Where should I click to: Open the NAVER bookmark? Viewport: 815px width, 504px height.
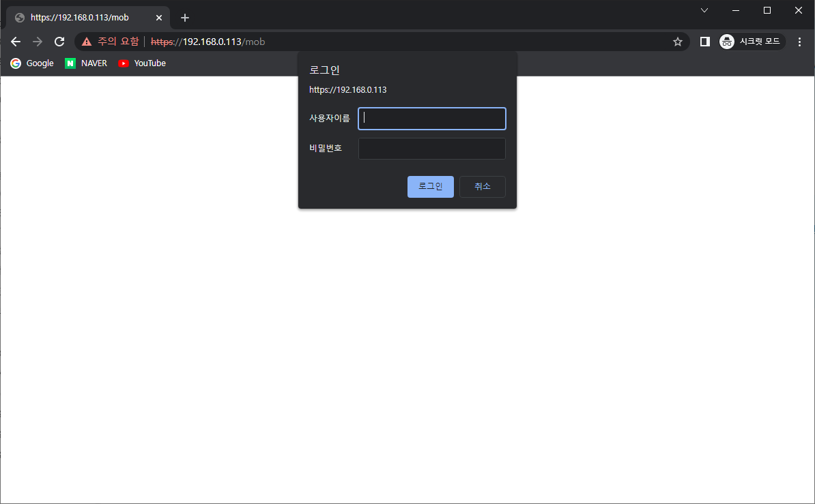pyautogui.click(x=86, y=63)
